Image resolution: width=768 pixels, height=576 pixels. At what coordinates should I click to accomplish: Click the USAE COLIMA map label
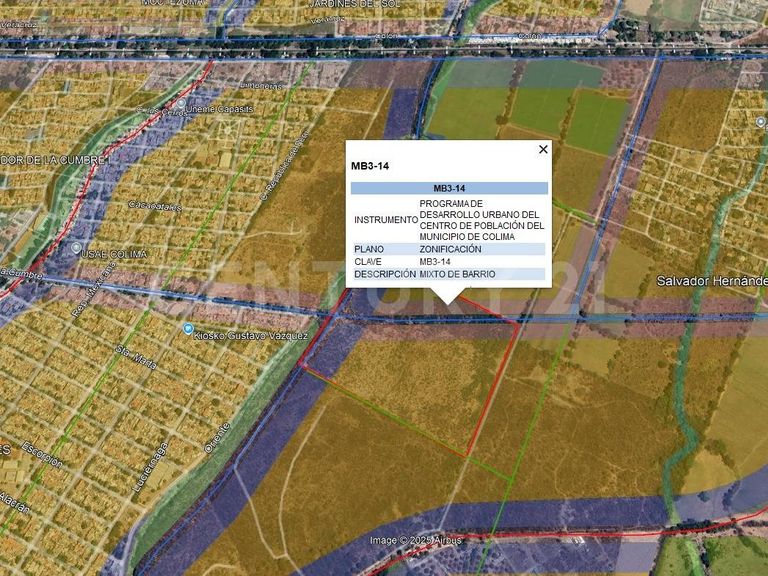(114, 254)
